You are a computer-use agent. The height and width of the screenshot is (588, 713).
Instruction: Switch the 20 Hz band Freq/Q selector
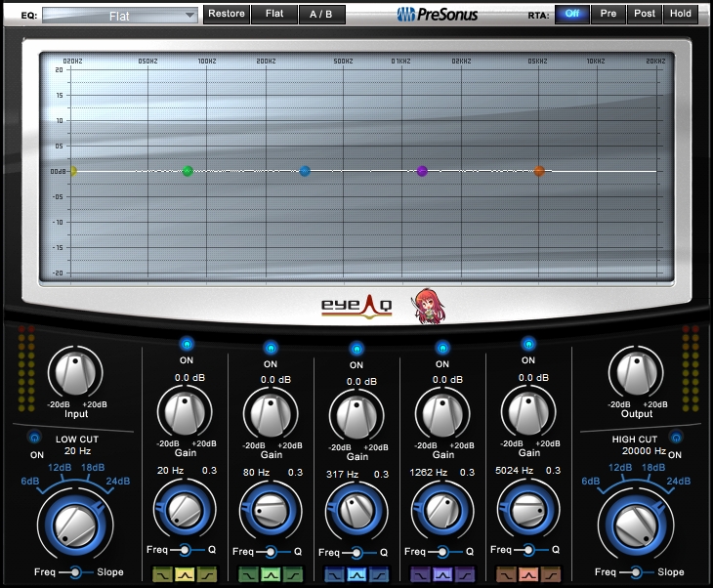coord(185,550)
